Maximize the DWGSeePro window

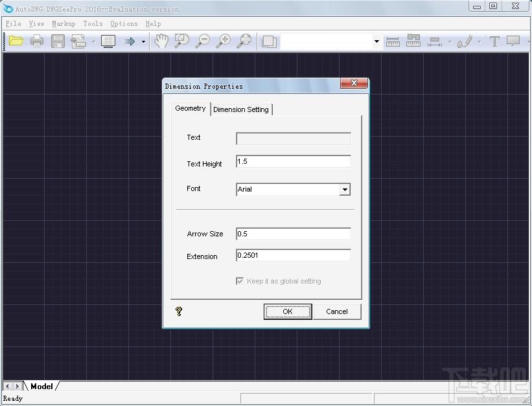coord(493,6)
